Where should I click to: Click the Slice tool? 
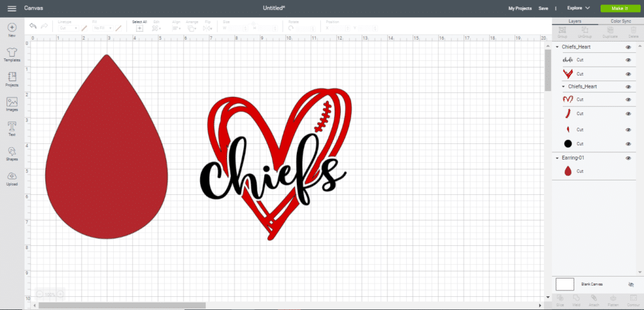click(x=559, y=300)
